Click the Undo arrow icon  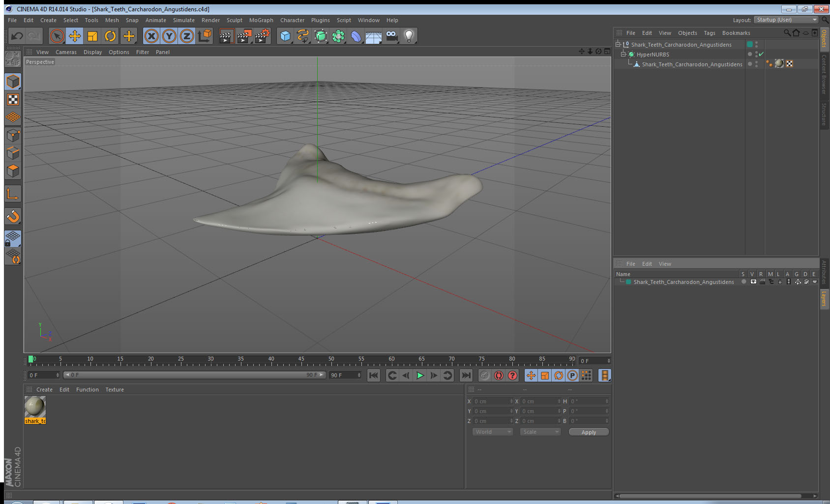17,36
